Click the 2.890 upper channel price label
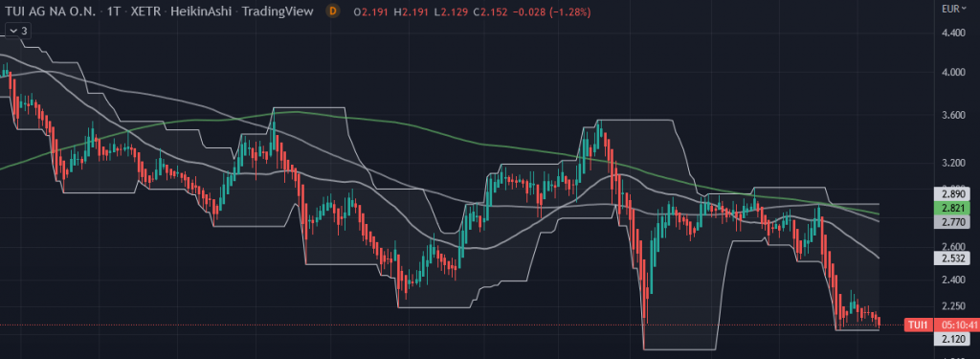 click(950, 194)
